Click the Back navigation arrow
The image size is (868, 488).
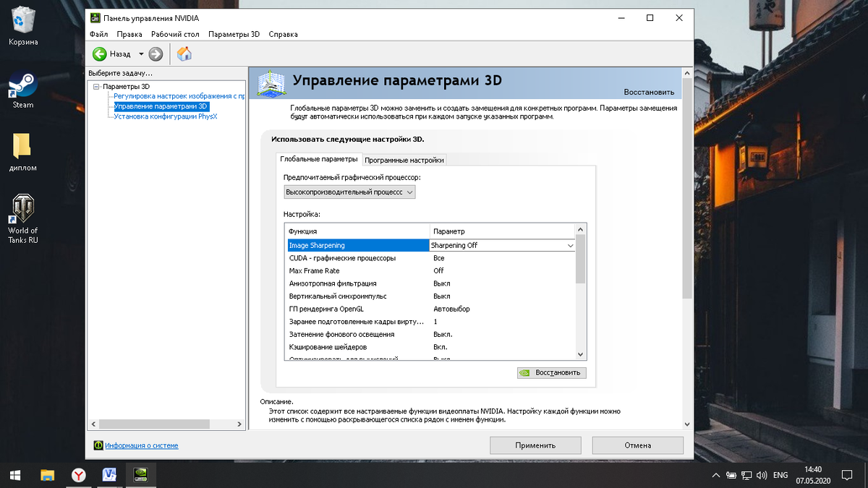pos(100,53)
